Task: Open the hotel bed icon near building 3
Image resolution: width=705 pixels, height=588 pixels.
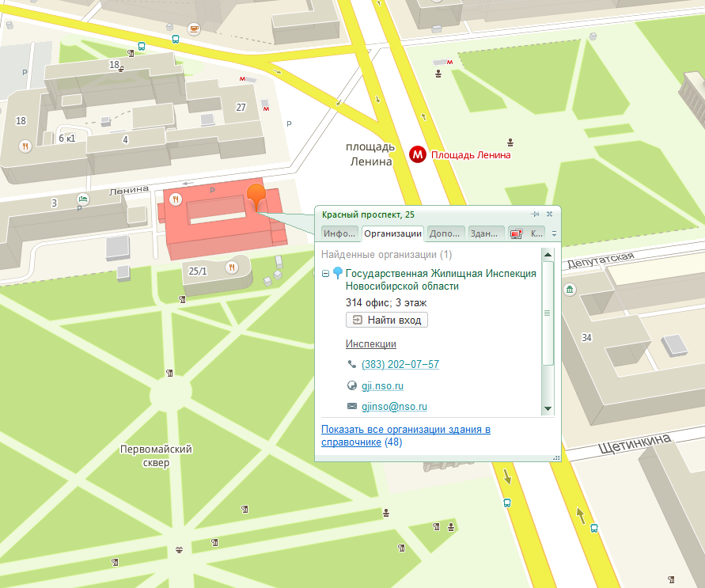Action: coord(83,199)
